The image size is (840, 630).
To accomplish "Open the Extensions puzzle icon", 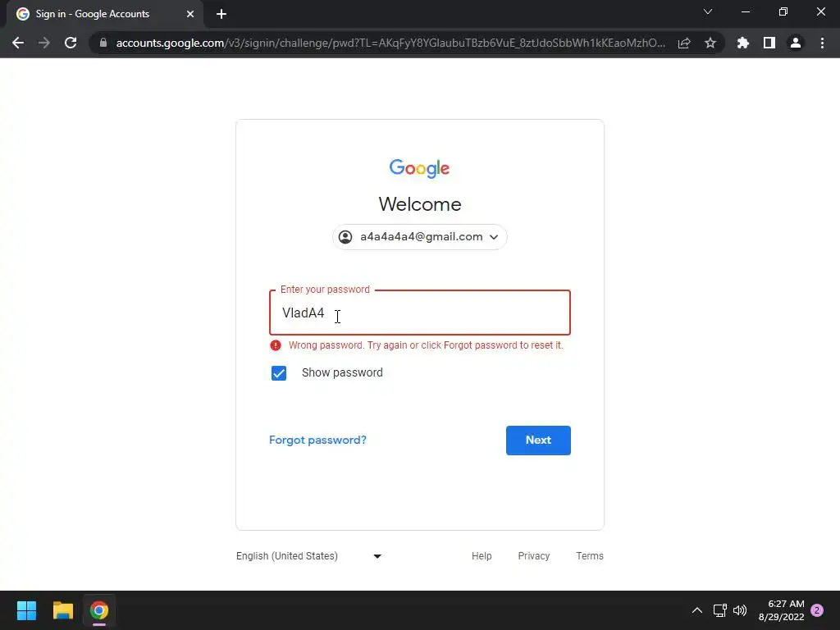I will [743, 43].
